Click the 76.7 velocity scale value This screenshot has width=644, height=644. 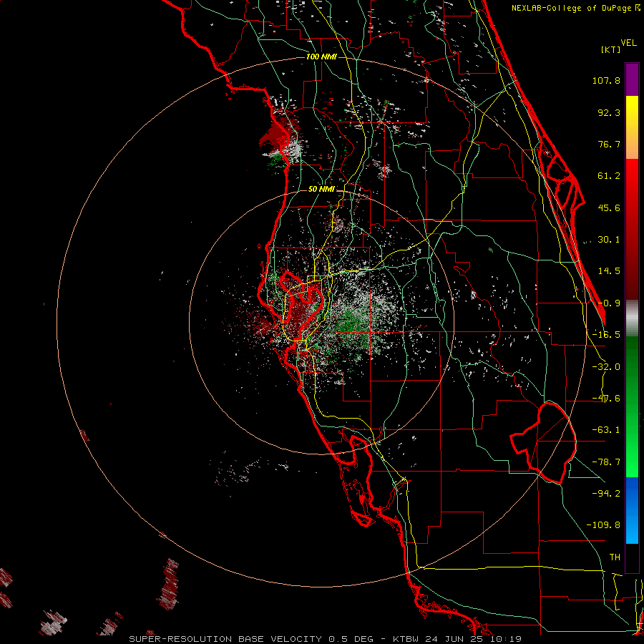609,144
